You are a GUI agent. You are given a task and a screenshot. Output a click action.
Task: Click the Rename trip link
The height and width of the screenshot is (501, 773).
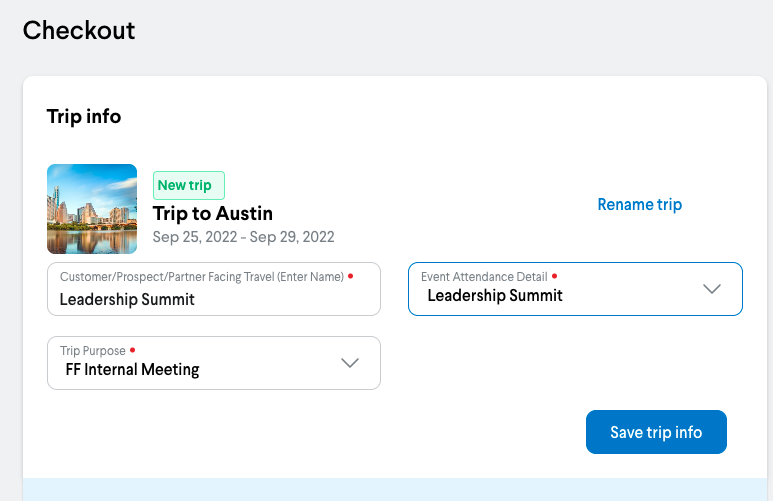(639, 205)
